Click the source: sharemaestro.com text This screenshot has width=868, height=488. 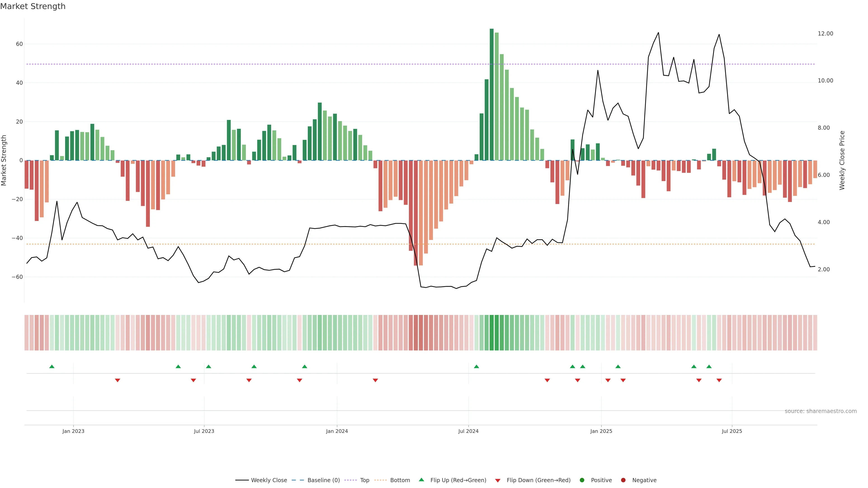pos(821,411)
